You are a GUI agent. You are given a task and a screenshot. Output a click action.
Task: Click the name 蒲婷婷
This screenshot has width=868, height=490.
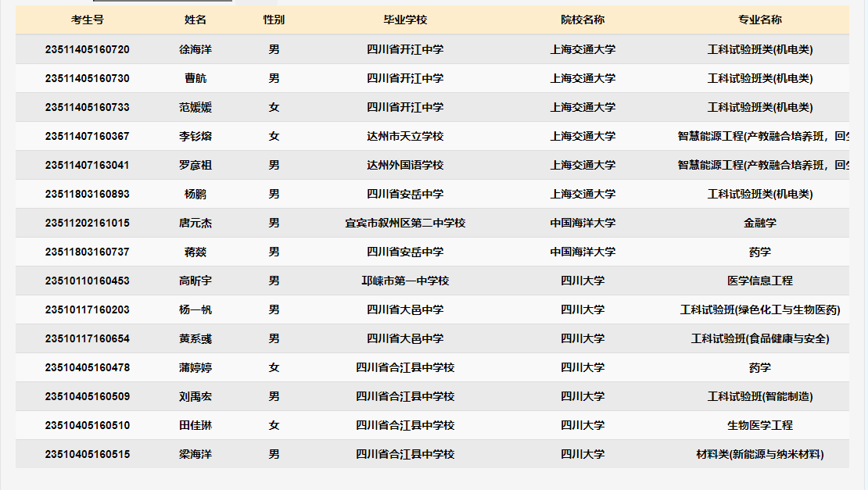click(x=195, y=368)
